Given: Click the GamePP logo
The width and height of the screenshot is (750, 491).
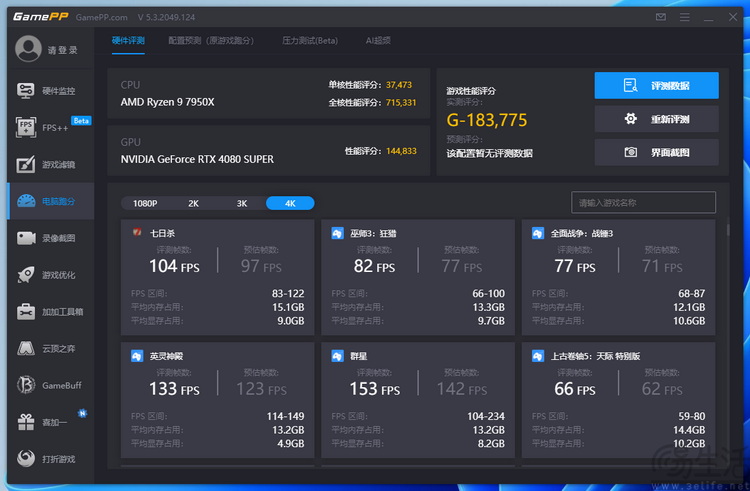Looking at the screenshot, I should (x=41, y=17).
